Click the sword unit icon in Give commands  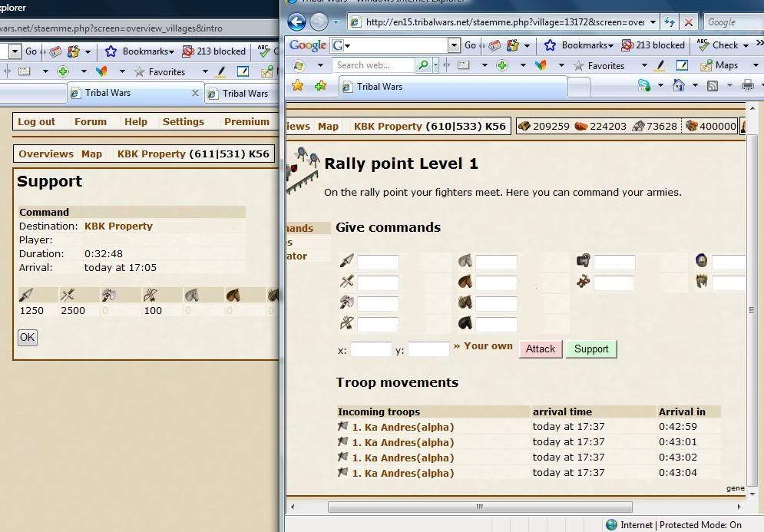[x=346, y=282]
